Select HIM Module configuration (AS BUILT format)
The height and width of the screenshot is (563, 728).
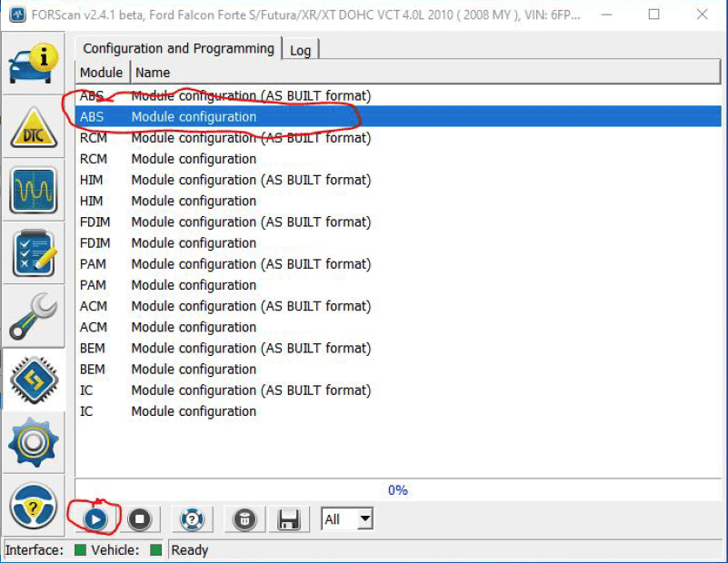398,180
